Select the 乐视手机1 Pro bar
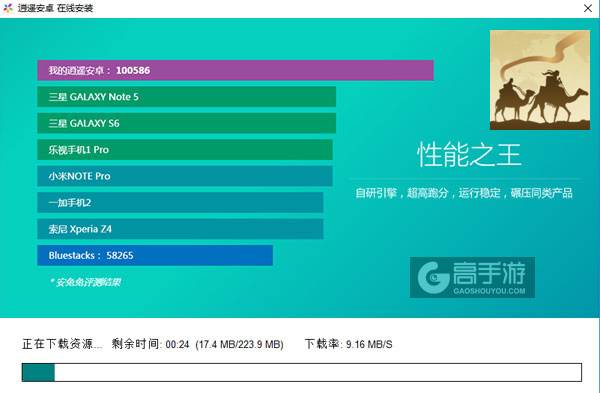 [185, 150]
